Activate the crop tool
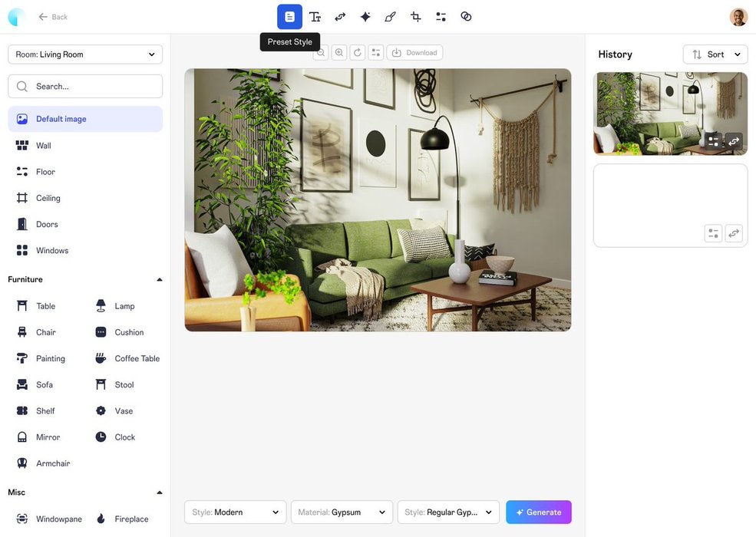 click(x=415, y=17)
